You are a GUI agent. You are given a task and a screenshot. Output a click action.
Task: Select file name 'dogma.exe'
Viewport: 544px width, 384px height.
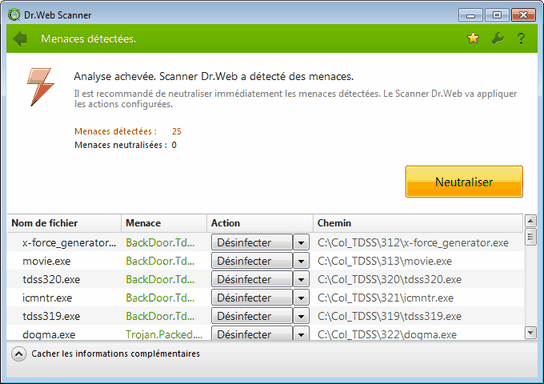(49, 335)
